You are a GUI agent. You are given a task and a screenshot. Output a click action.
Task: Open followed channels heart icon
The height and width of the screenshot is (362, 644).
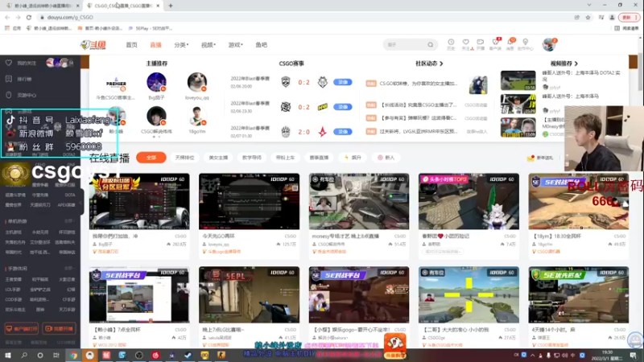(466, 44)
